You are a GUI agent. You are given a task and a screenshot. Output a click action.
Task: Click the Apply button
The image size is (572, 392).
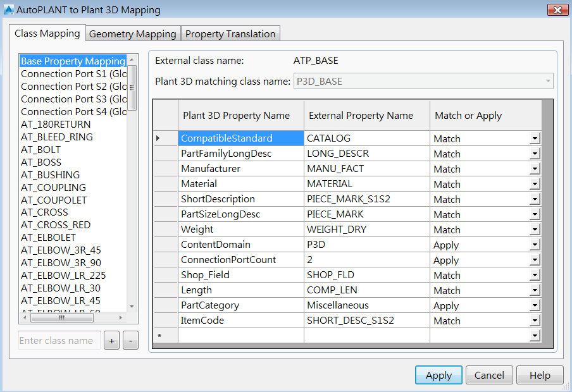click(x=438, y=375)
